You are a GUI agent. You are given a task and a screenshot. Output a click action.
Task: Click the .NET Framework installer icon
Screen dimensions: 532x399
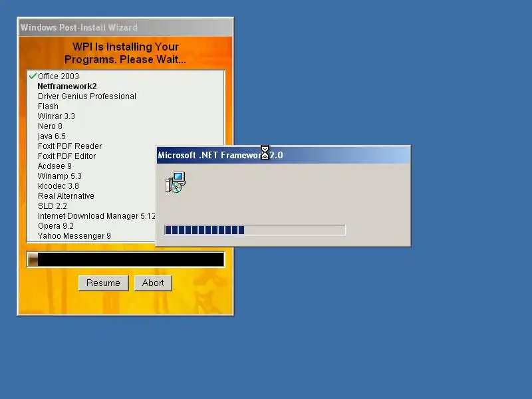(x=175, y=182)
